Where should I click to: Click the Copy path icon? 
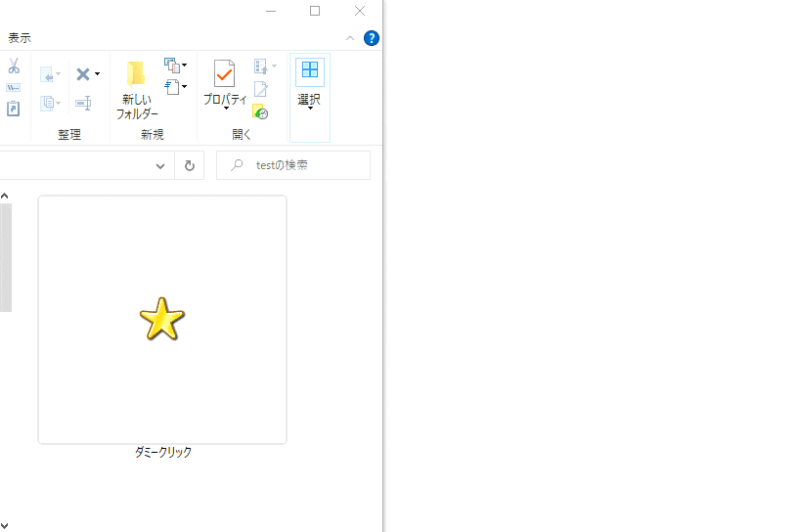(14, 88)
